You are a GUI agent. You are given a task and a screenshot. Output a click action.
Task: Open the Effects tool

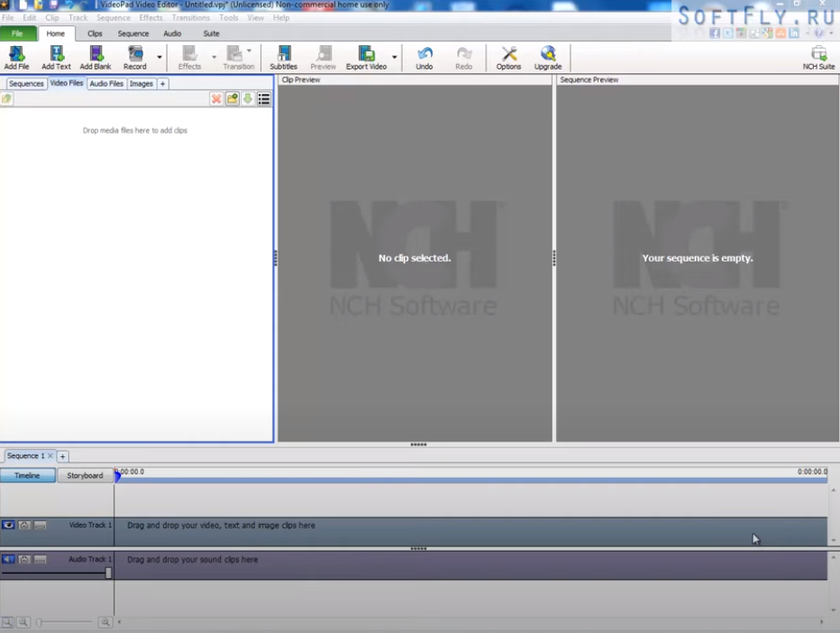pos(189,58)
